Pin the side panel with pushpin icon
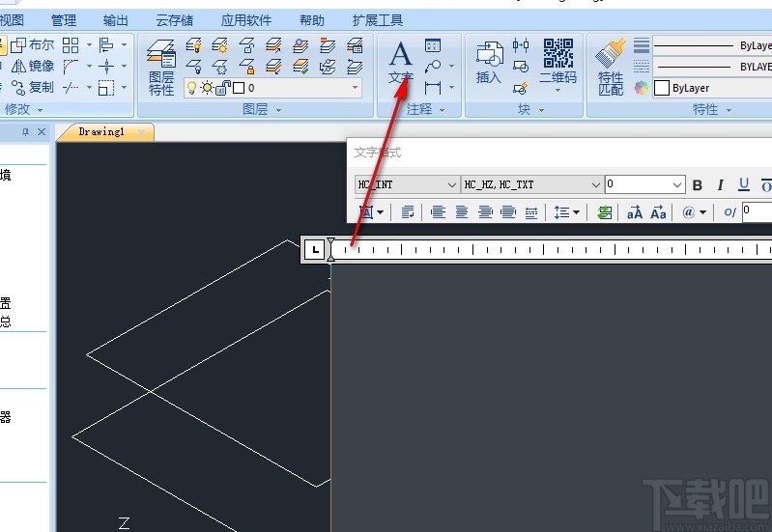The image size is (772, 532). tap(25, 131)
